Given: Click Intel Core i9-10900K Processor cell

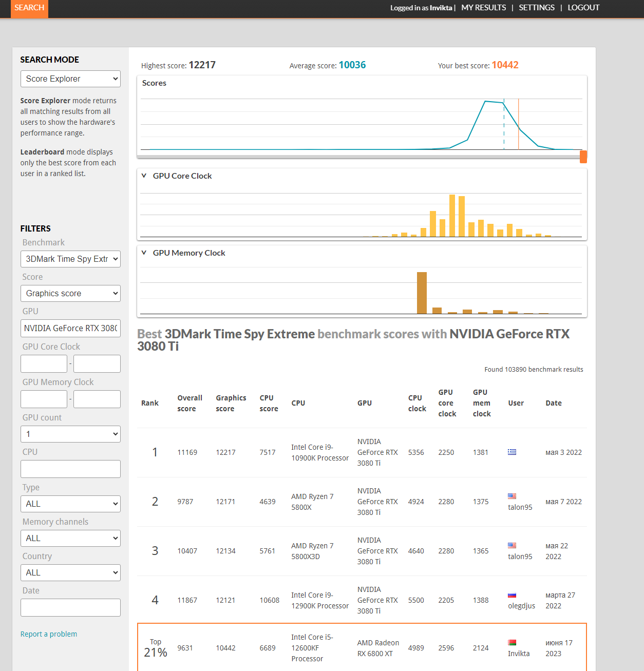Looking at the screenshot, I should 320,452.
